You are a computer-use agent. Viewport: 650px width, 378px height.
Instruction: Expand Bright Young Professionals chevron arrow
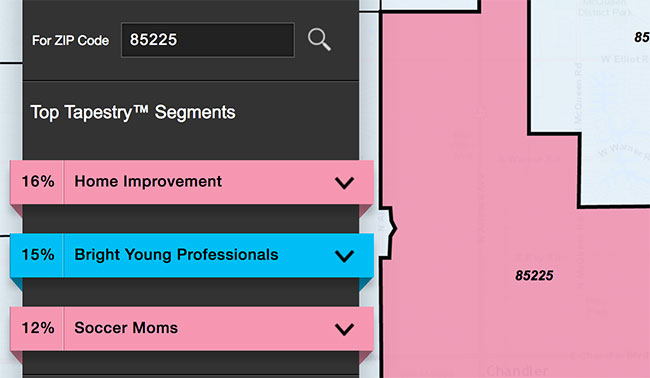(344, 256)
